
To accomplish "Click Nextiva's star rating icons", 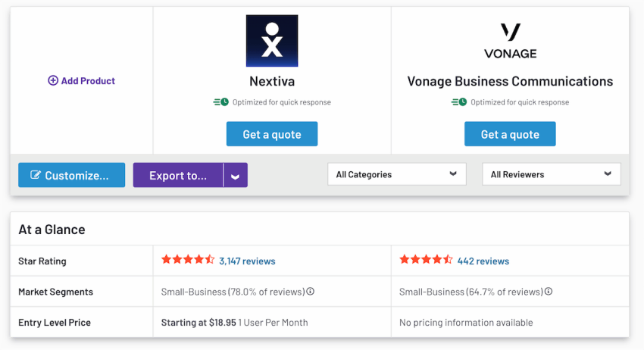I will pos(188,260).
